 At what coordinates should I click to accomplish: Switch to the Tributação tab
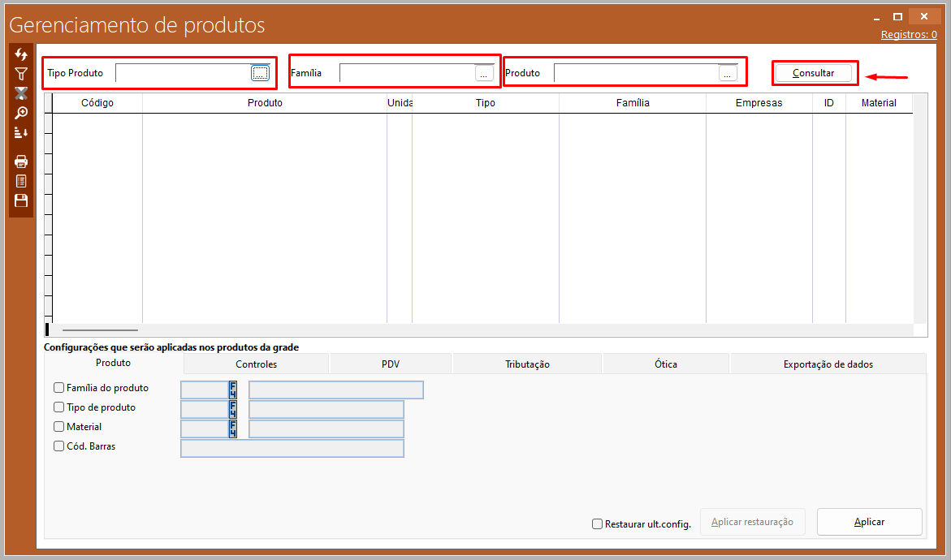click(527, 364)
